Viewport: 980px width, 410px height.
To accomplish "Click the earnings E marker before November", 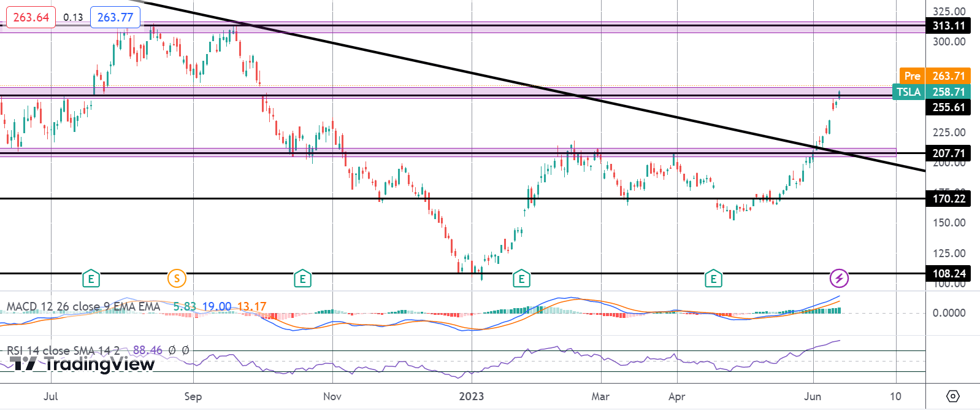I will [x=302, y=279].
